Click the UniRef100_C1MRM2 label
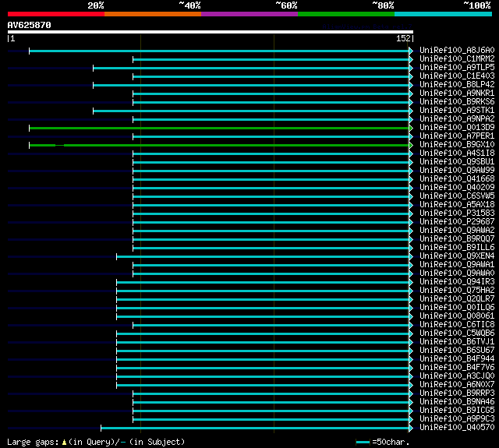This screenshot has height=448, width=499. (457, 58)
